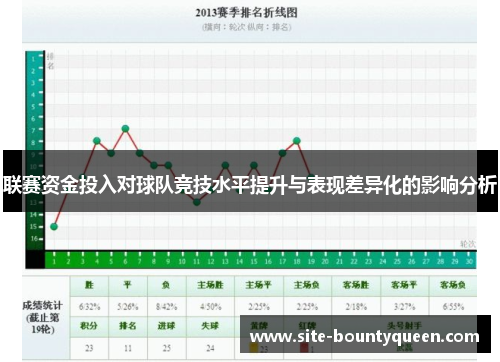Click the points value 23

[89, 348]
